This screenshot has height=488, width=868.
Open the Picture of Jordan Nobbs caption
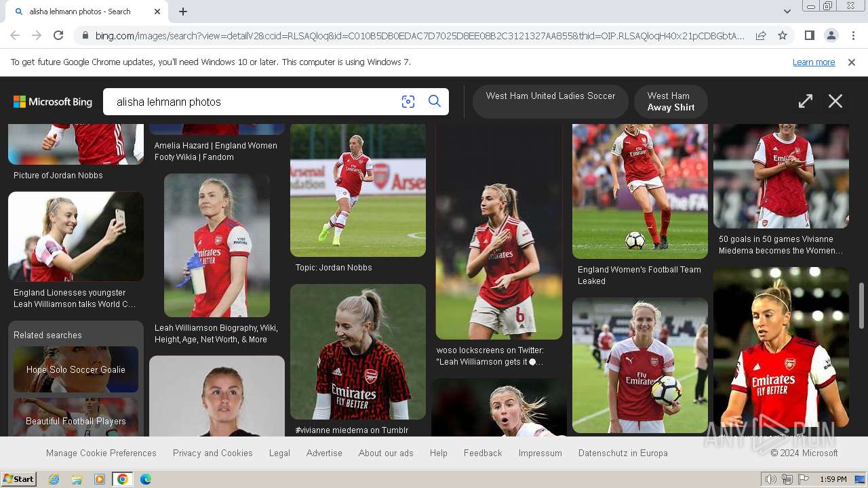tap(58, 176)
